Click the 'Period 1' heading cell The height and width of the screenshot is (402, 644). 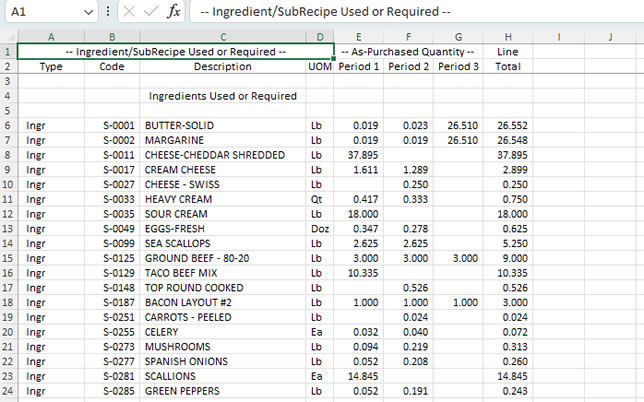pyautogui.click(x=359, y=67)
